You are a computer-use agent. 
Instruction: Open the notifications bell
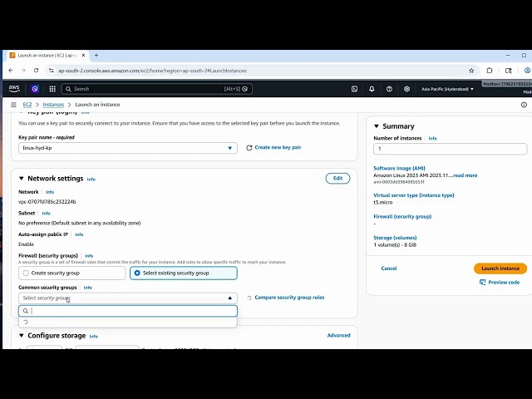click(372, 89)
